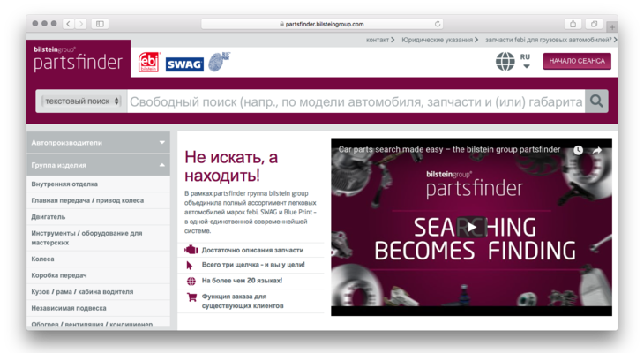Click the Safari address bar
The width and height of the screenshot is (644, 353).
click(x=322, y=24)
